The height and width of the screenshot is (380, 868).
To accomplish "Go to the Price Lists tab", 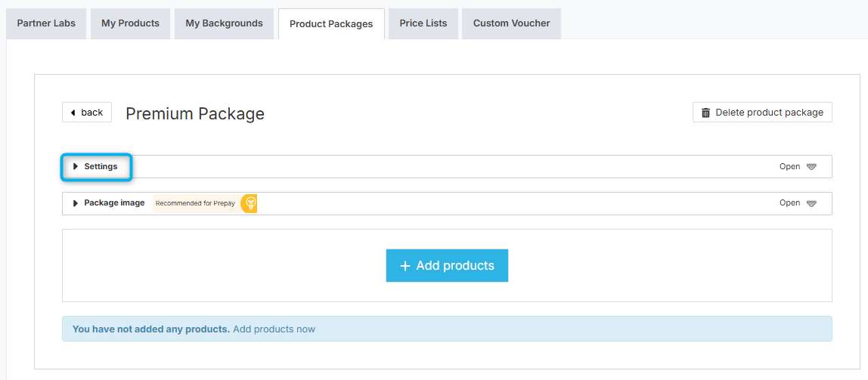I will click(423, 23).
